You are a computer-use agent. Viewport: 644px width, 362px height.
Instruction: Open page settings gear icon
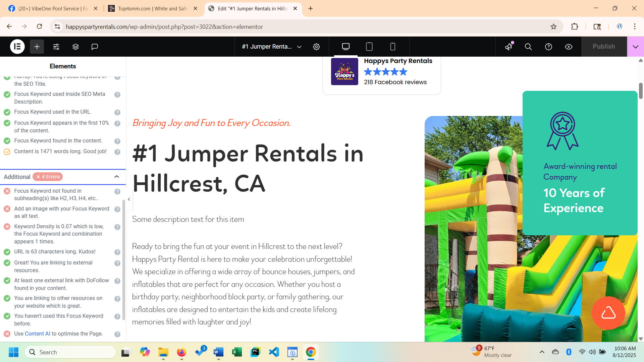[x=316, y=47]
